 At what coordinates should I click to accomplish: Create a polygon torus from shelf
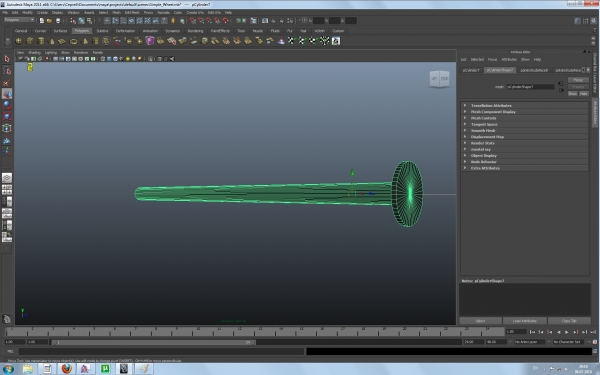click(73, 41)
